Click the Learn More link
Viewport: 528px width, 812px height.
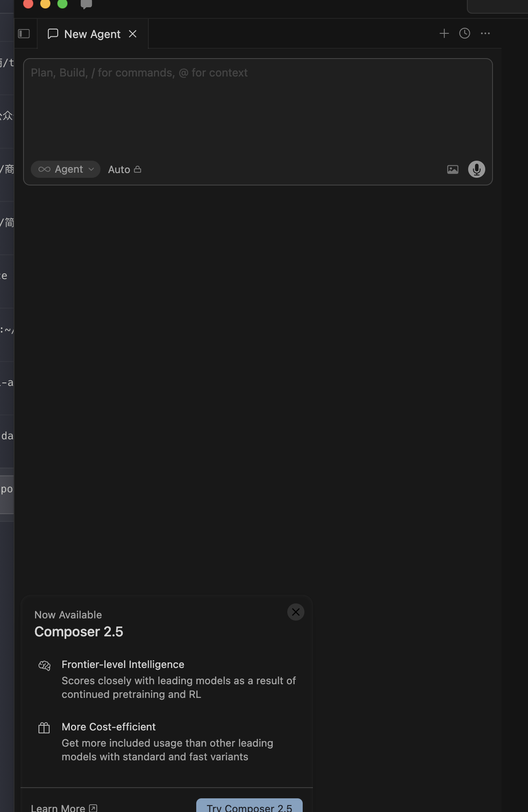pyautogui.click(x=64, y=808)
